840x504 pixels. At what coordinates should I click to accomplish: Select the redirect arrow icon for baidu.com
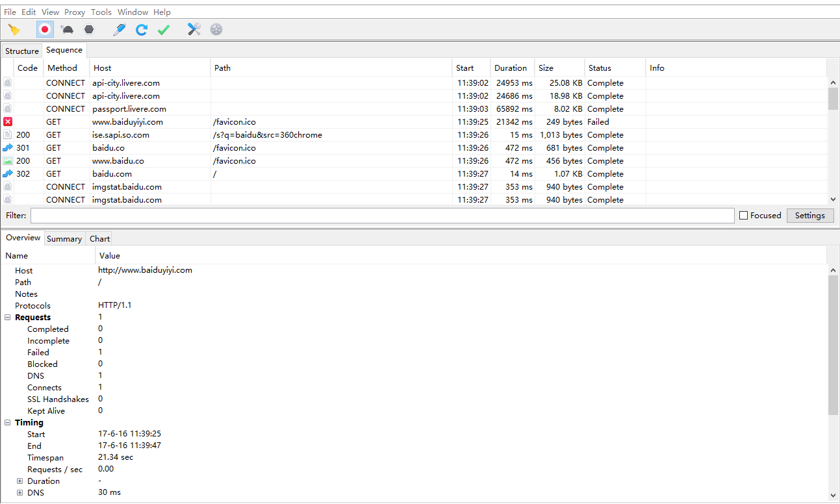tap(8, 173)
